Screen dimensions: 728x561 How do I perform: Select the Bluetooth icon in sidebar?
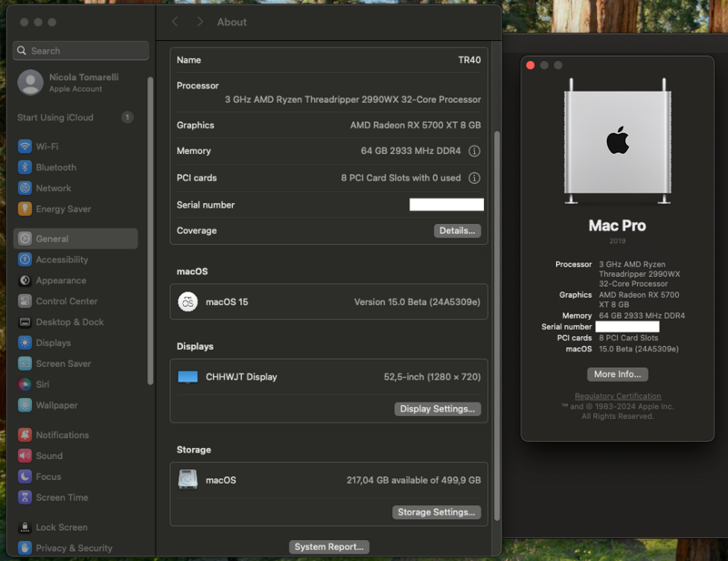pyautogui.click(x=25, y=168)
